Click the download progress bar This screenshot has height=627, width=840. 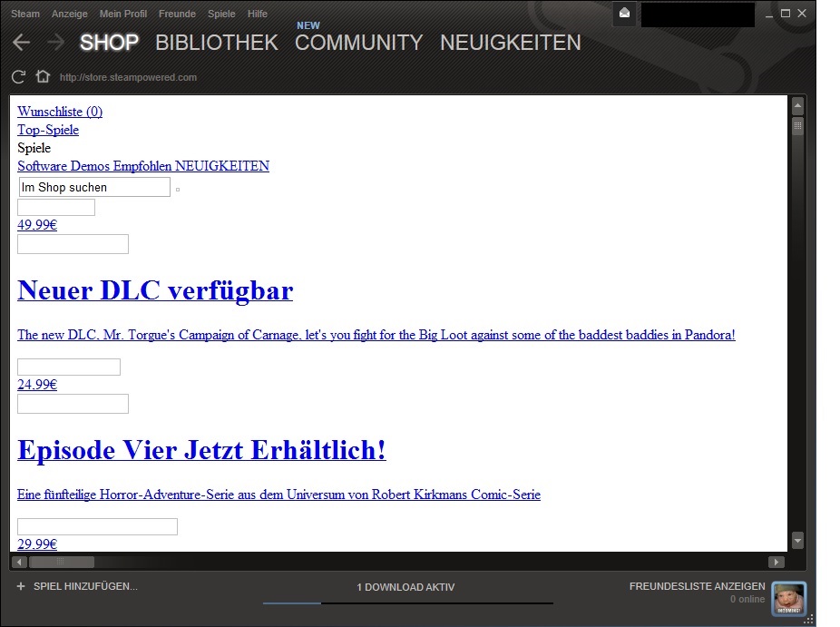pyautogui.click(x=407, y=603)
